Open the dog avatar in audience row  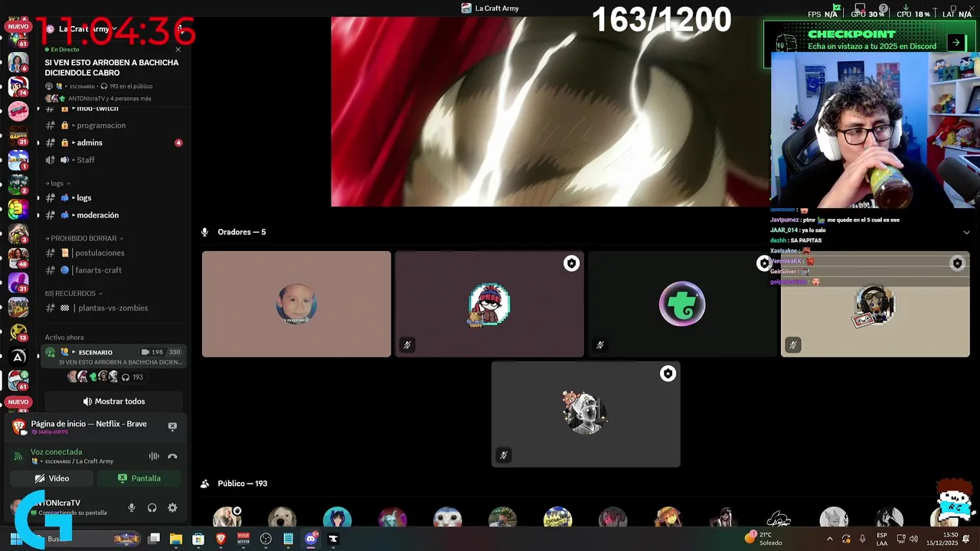(x=282, y=518)
